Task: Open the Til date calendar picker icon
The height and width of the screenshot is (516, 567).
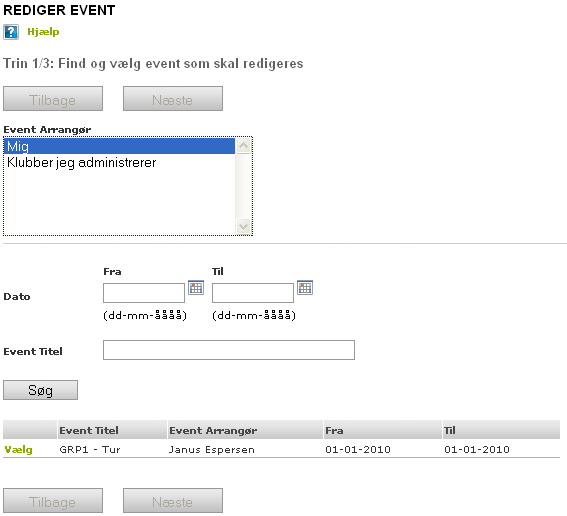Action: (305, 288)
